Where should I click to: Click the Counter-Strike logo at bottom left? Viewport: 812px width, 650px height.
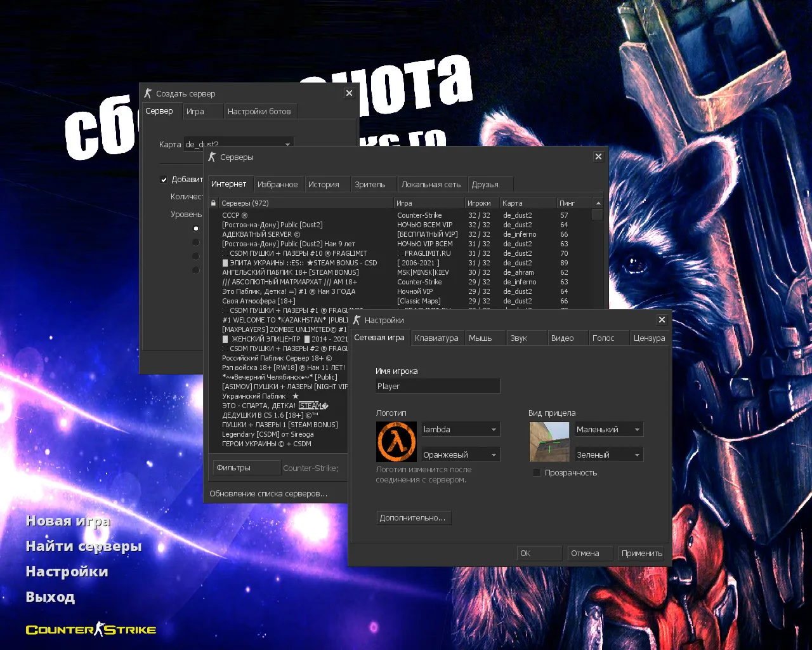[x=91, y=630]
